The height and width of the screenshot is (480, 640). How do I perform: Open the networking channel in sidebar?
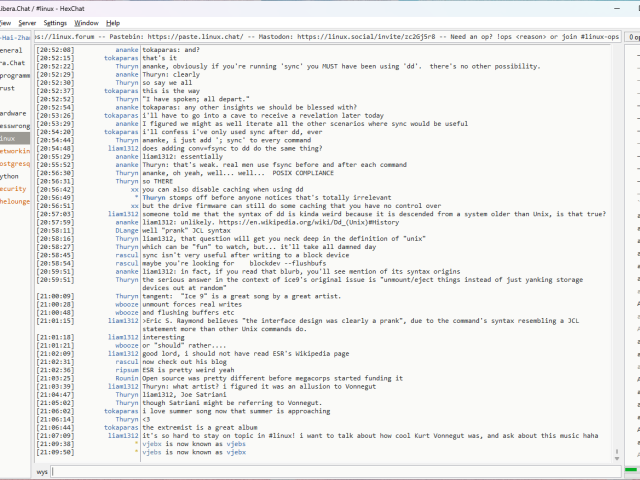(14, 150)
